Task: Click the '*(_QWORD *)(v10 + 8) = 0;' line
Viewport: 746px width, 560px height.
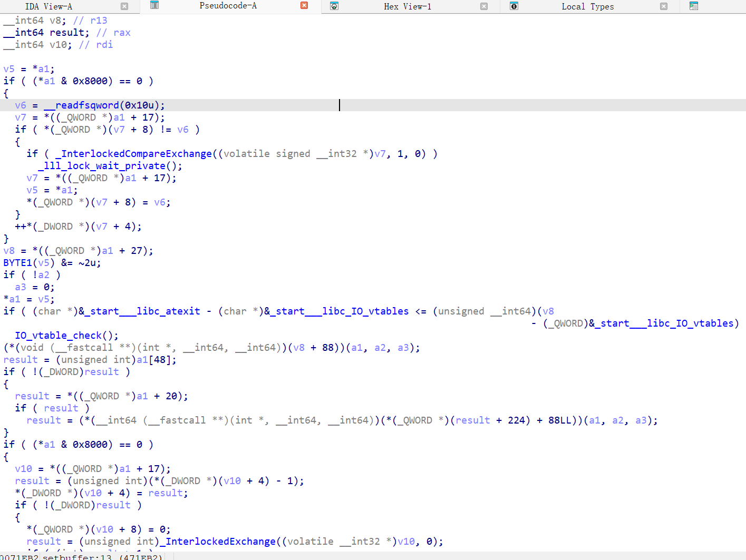Action: tap(99, 529)
